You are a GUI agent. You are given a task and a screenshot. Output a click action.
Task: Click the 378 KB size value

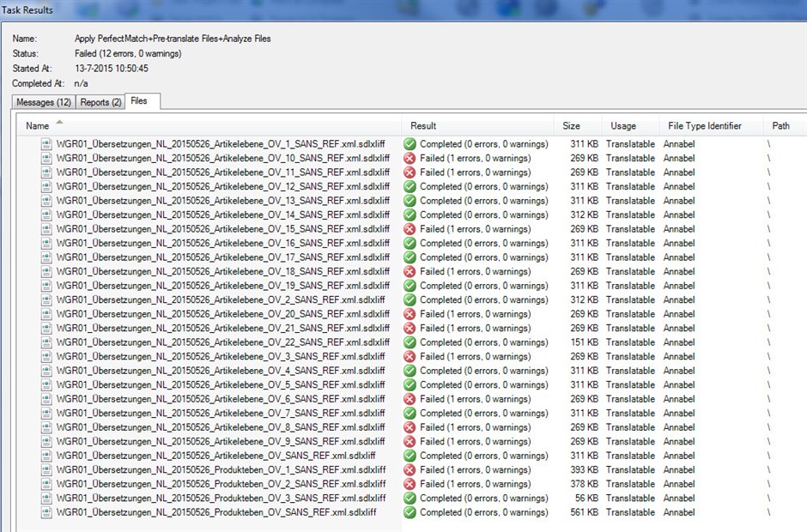[584, 484]
